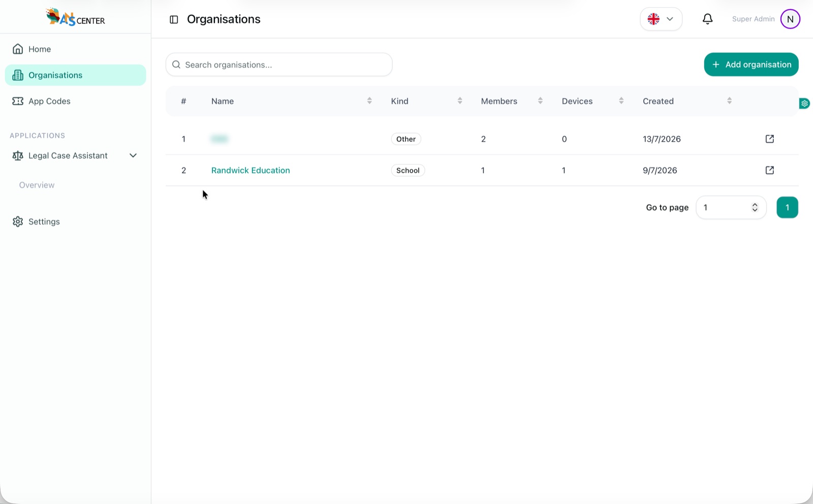The width and height of the screenshot is (813, 504).
Task: Sort table by Kind column
Action: (x=460, y=101)
